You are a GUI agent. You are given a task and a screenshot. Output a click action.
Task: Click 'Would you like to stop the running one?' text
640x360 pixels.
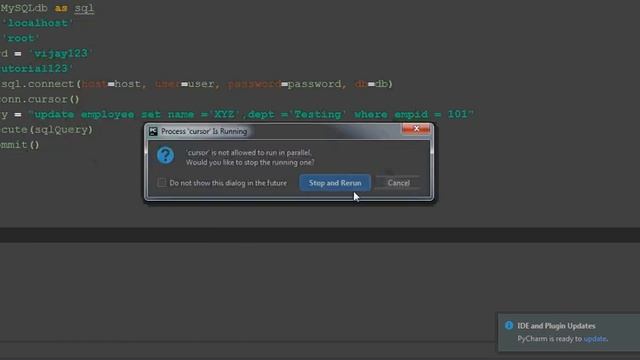tap(250, 162)
